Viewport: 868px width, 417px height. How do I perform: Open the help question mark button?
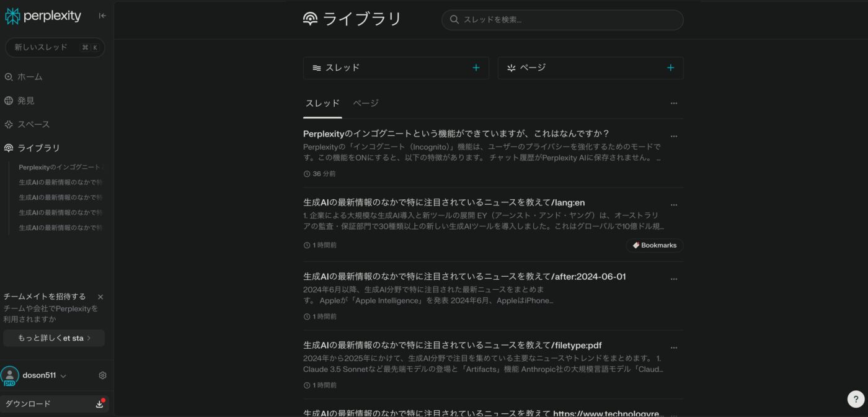click(x=856, y=399)
